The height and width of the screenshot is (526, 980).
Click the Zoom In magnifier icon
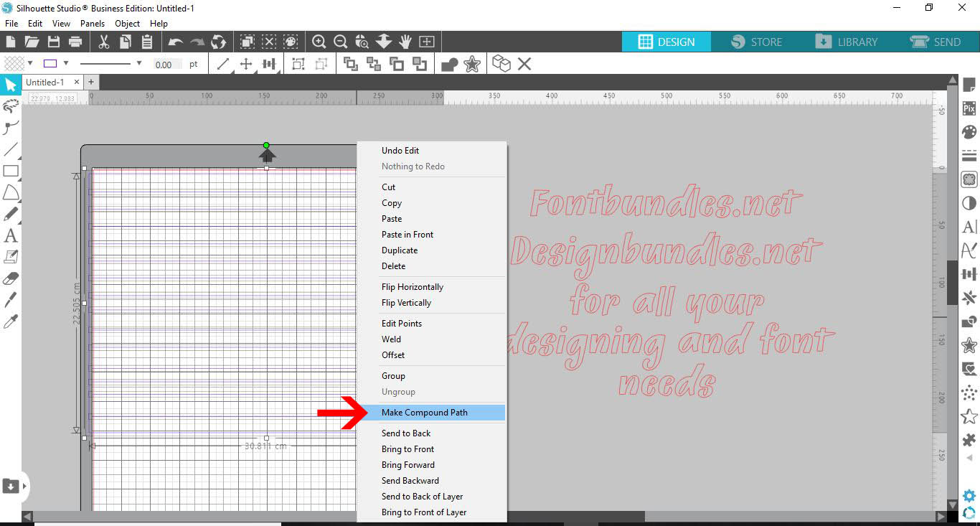(319, 42)
